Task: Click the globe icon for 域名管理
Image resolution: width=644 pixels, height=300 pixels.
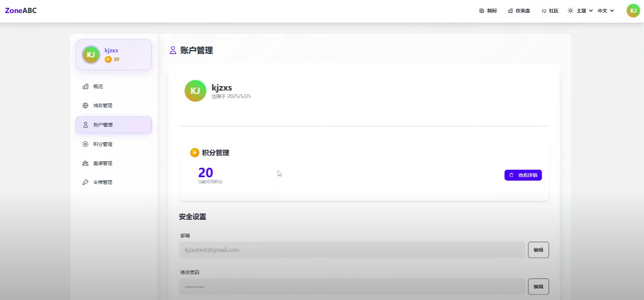Action: coord(85,106)
